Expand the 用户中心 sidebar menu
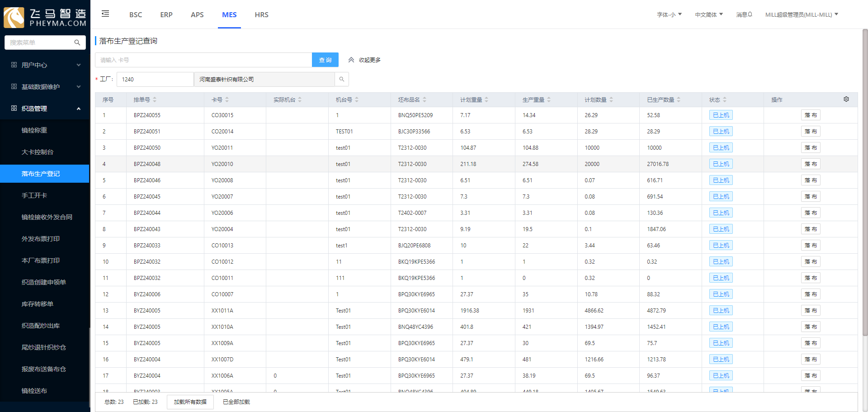 45,65
